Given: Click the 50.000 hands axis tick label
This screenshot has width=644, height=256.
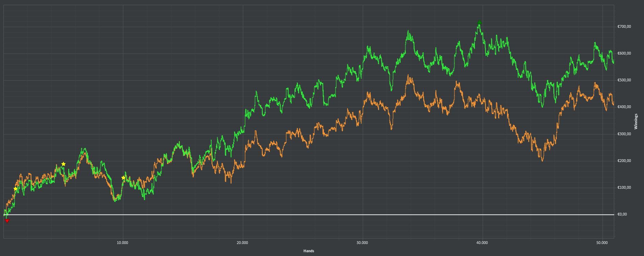Looking at the screenshot, I should (602, 243).
